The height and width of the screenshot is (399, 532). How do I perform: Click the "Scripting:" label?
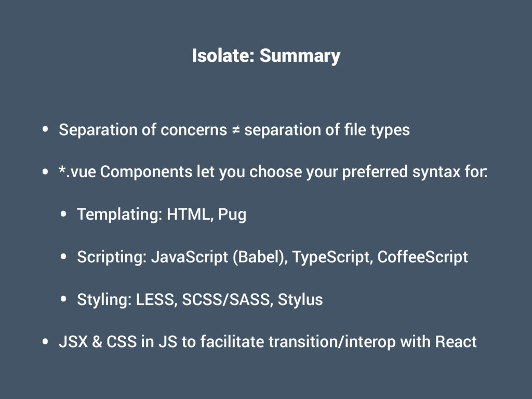pos(112,257)
